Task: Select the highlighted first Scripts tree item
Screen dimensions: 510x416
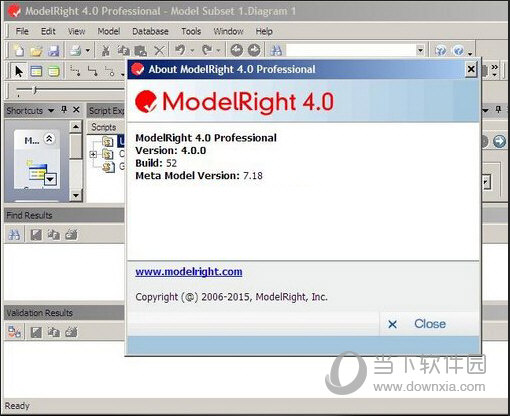Action: pos(121,141)
